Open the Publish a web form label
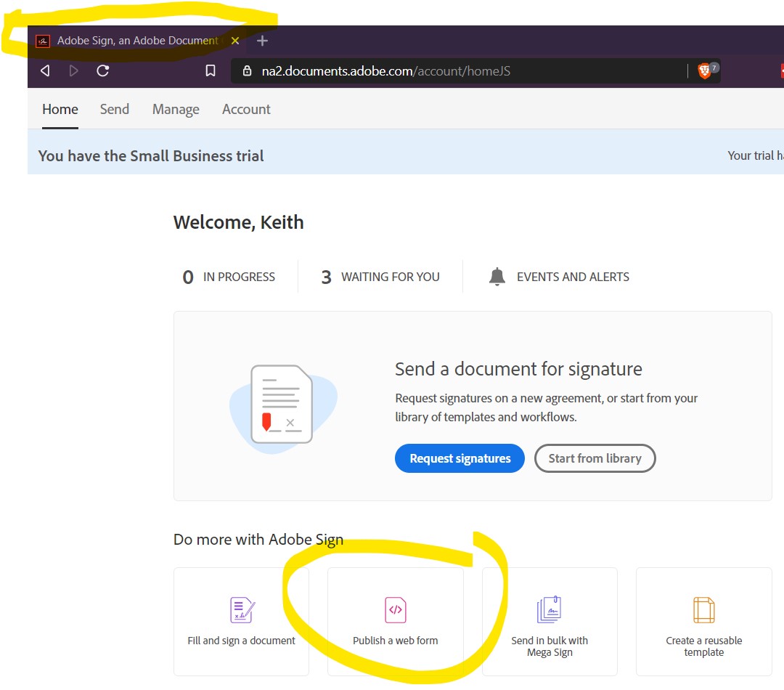Image resolution: width=784 pixels, height=690 pixels. click(x=395, y=641)
